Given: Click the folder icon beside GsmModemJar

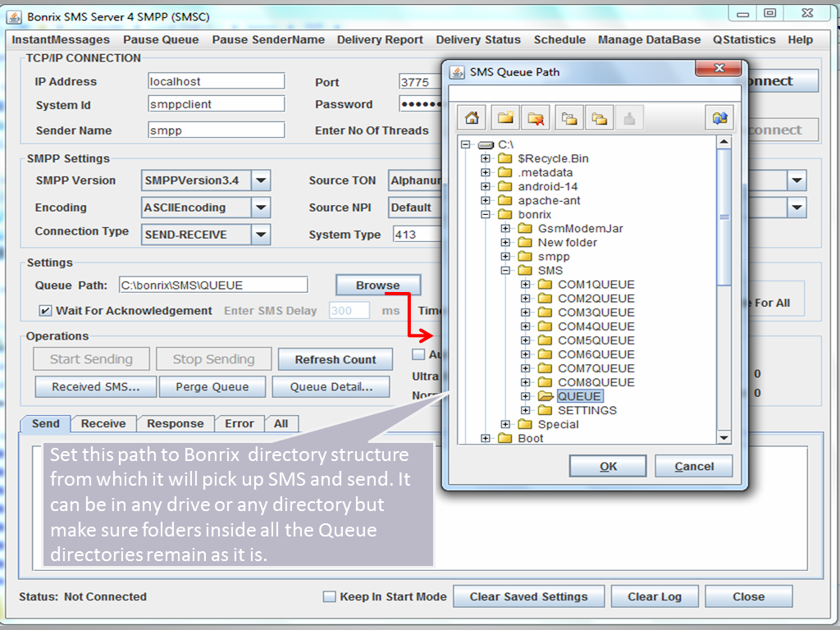Looking at the screenshot, I should point(525,228).
